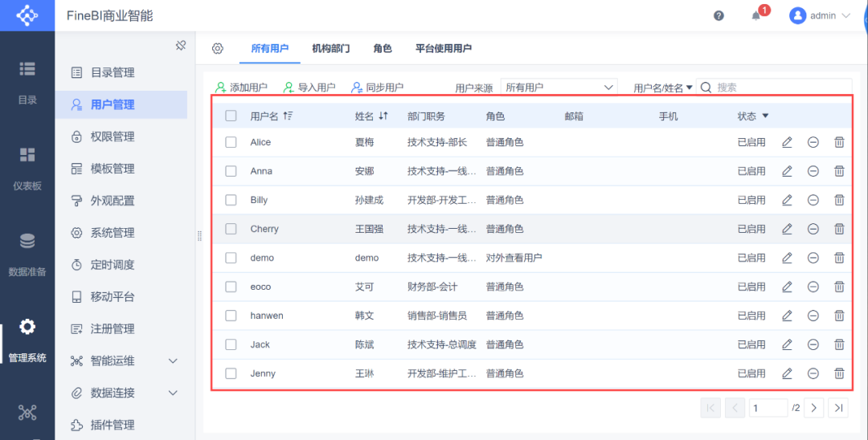Disable user Cherry with minus icon
This screenshot has width=868, height=440.
click(813, 228)
